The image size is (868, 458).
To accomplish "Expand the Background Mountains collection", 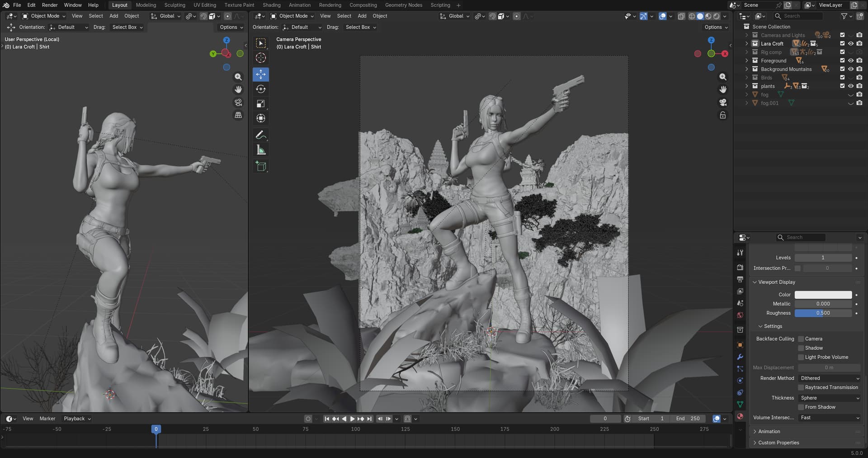I will [x=746, y=69].
